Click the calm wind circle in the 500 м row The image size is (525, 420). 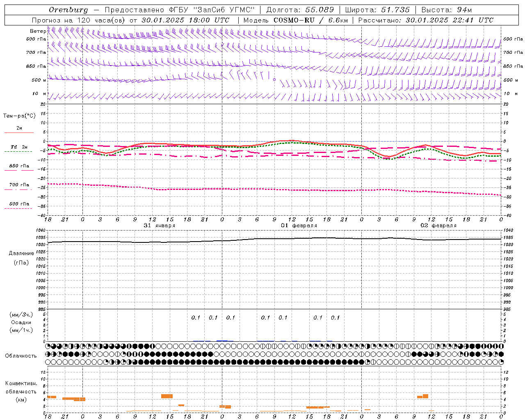click(274, 80)
